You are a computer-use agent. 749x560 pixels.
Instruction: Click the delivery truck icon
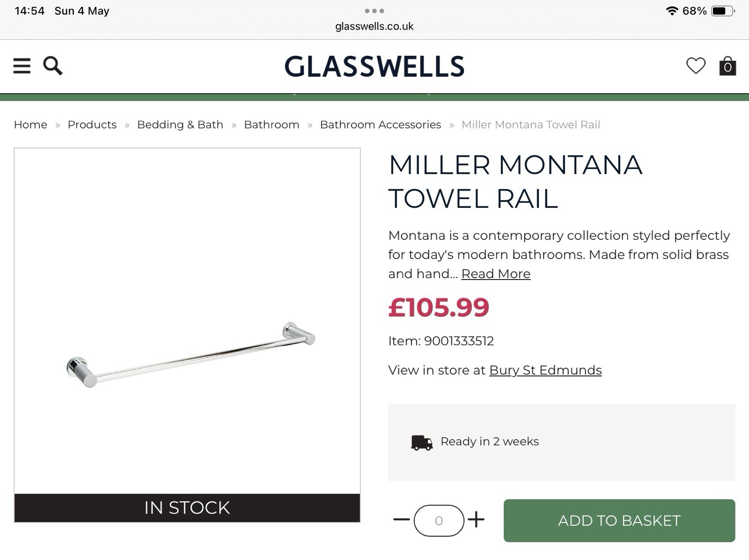click(422, 442)
